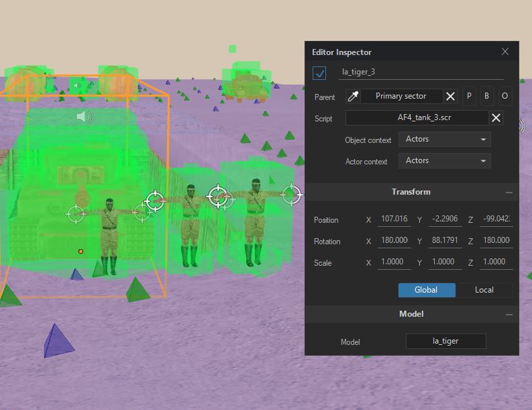Collapse the Model section
Screen dimensions: 532x410
point(509,315)
